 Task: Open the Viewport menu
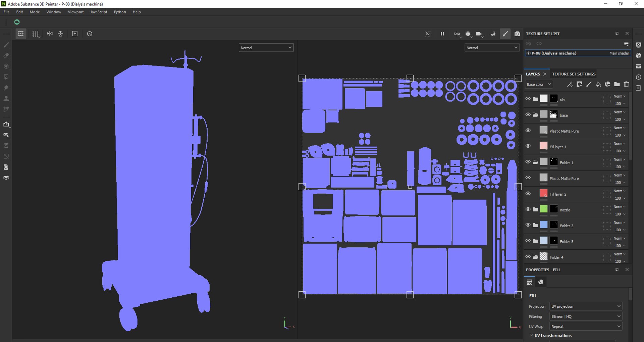pyautogui.click(x=76, y=12)
